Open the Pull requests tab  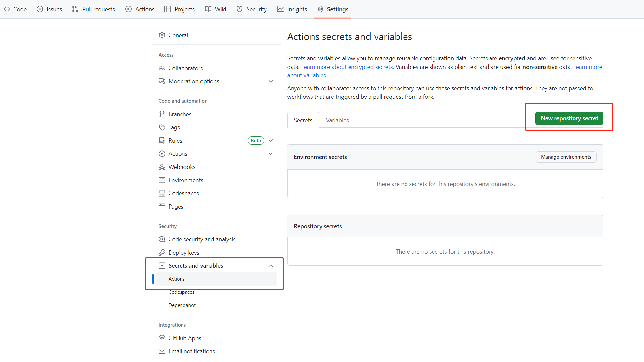click(94, 9)
